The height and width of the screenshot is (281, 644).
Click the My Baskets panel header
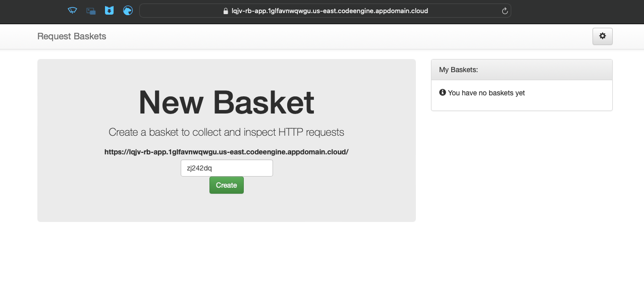(x=522, y=70)
